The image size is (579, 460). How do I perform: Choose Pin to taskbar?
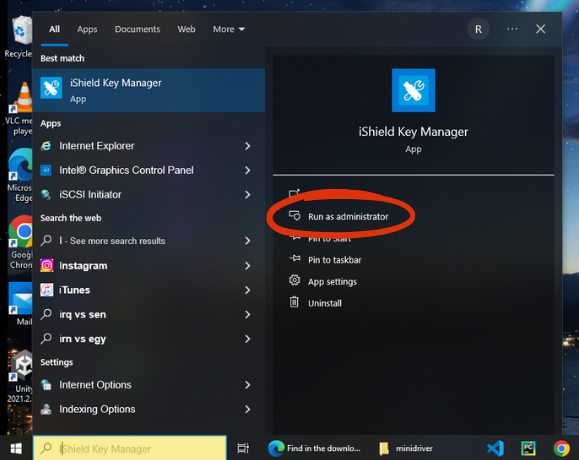pos(335,260)
